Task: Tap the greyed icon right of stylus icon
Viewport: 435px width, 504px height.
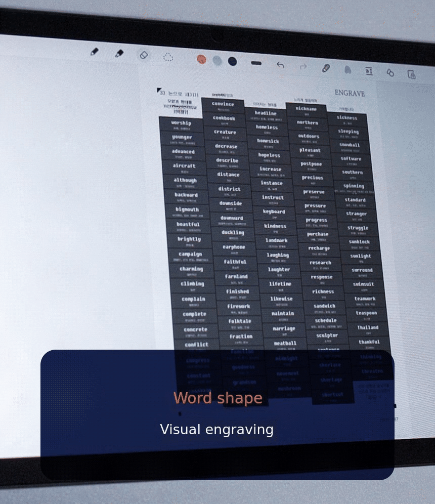Action: (347, 70)
